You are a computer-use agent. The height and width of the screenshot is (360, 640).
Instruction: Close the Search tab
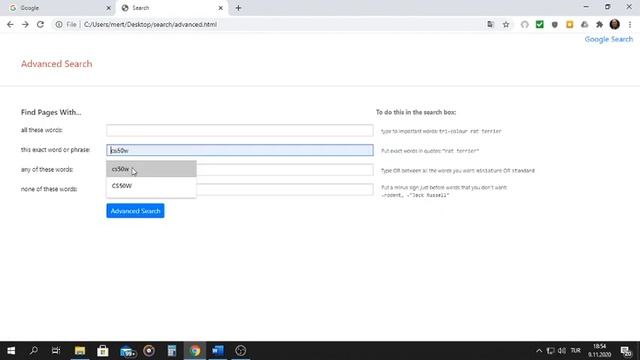tap(220, 8)
